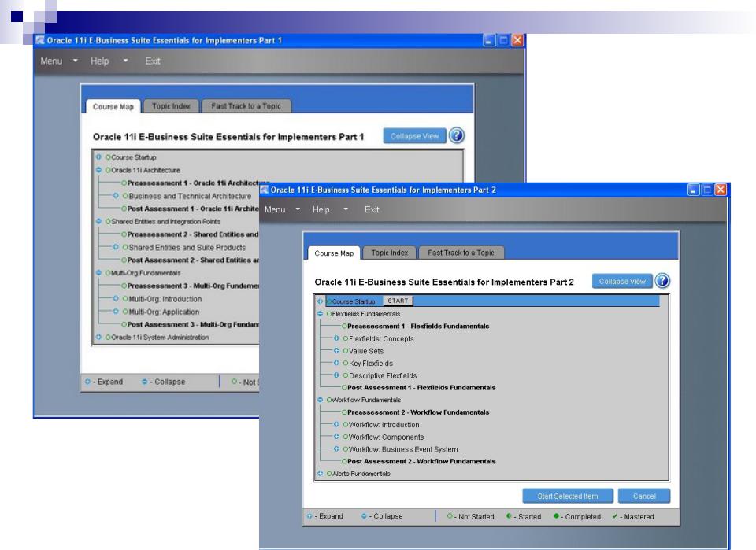Expand Workflow: Business Event System node
The width and height of the screenshot is (756, 550).
coord(336,448)
